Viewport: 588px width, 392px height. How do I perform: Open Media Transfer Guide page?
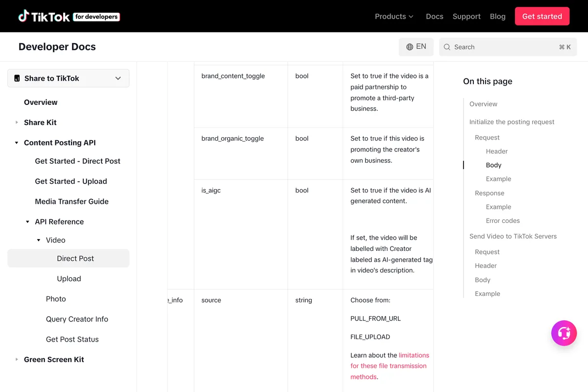(72, 201)
